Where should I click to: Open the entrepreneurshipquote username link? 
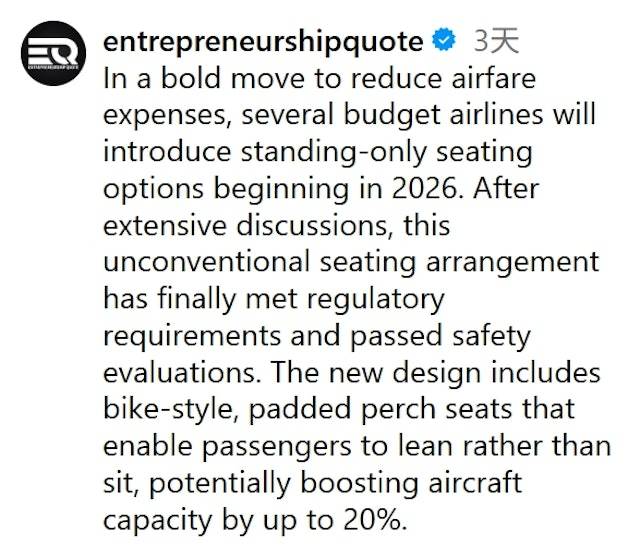coord(263,43)
